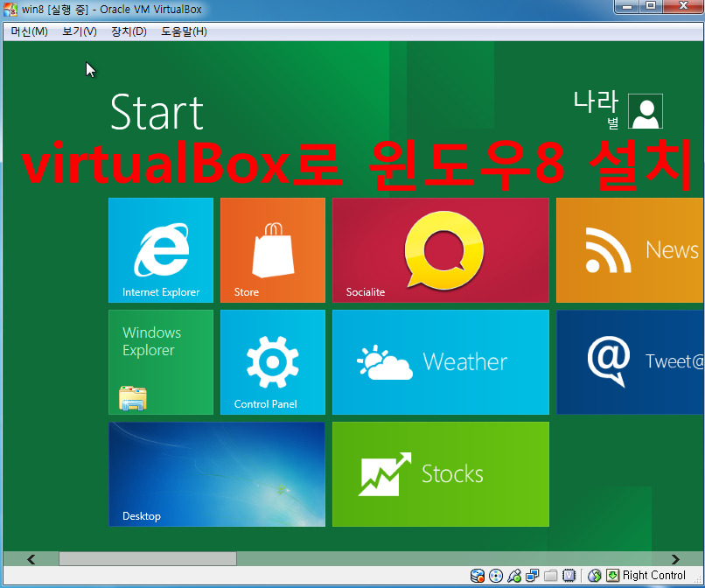Click the USB devices status icon
Image resolution: width=705 pixels, height=588 pixels.
[x=514, y=576]
